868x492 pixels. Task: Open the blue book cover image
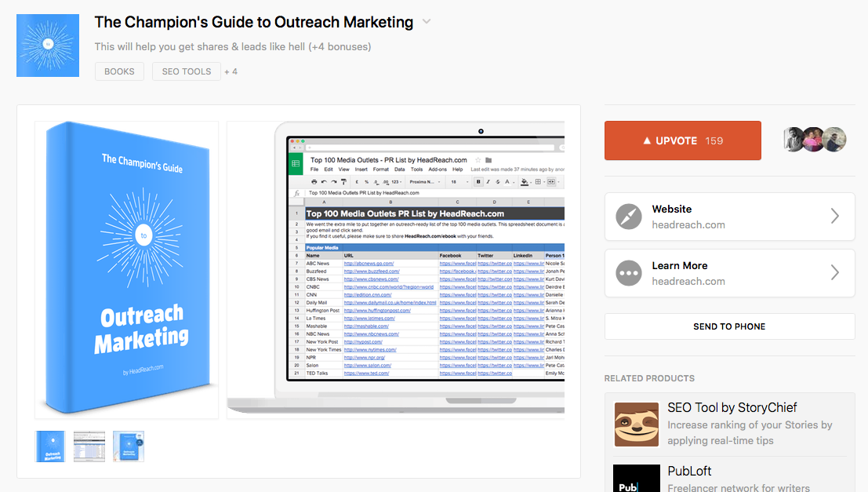(x=127, y=270)
